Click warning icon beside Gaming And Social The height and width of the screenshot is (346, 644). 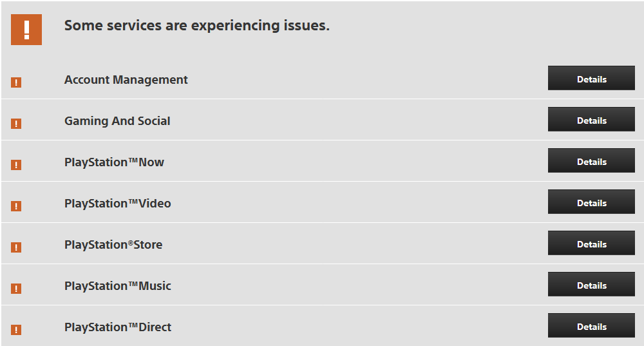coord(16,124)
